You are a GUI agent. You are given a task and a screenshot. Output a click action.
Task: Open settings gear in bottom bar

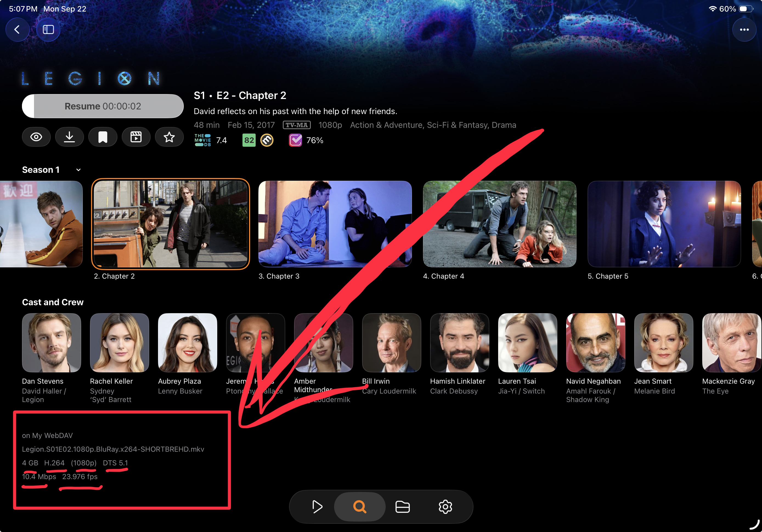(445, 506)
